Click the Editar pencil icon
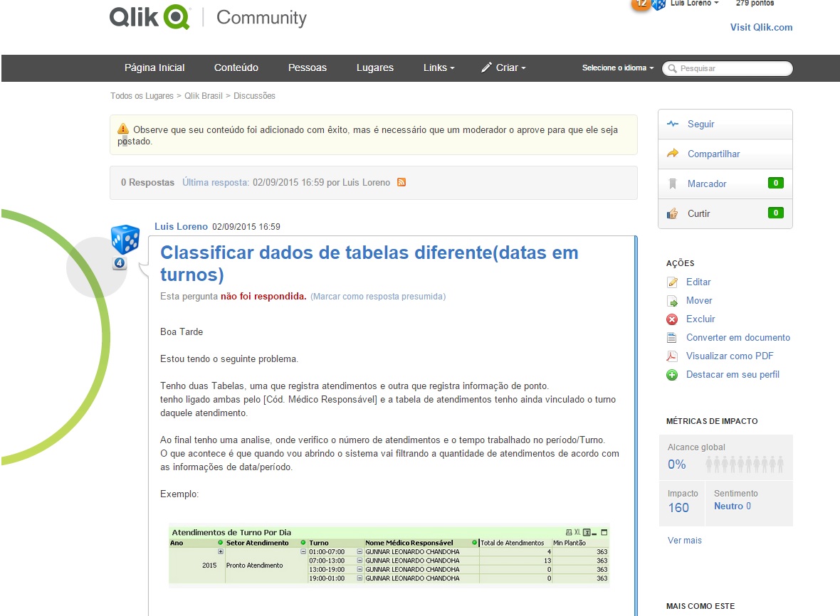This screenshot has width=840, height=616. (x=672, y=282)
